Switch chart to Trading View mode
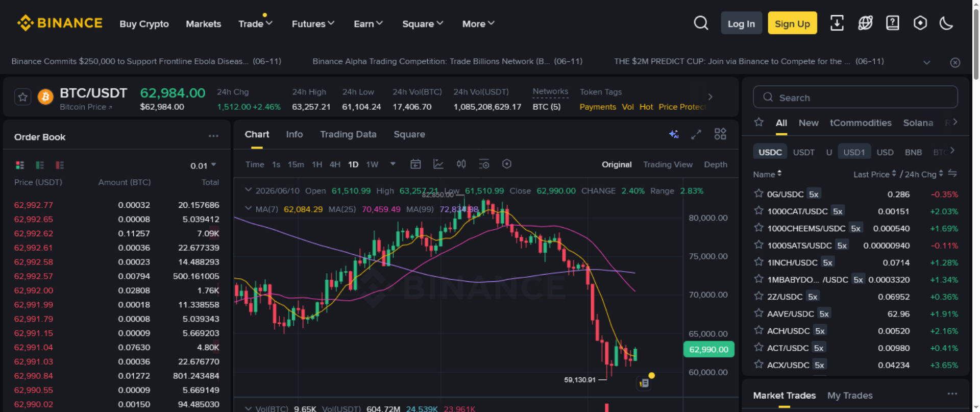This screenshot has width=980, height=412. pos(668,164)
